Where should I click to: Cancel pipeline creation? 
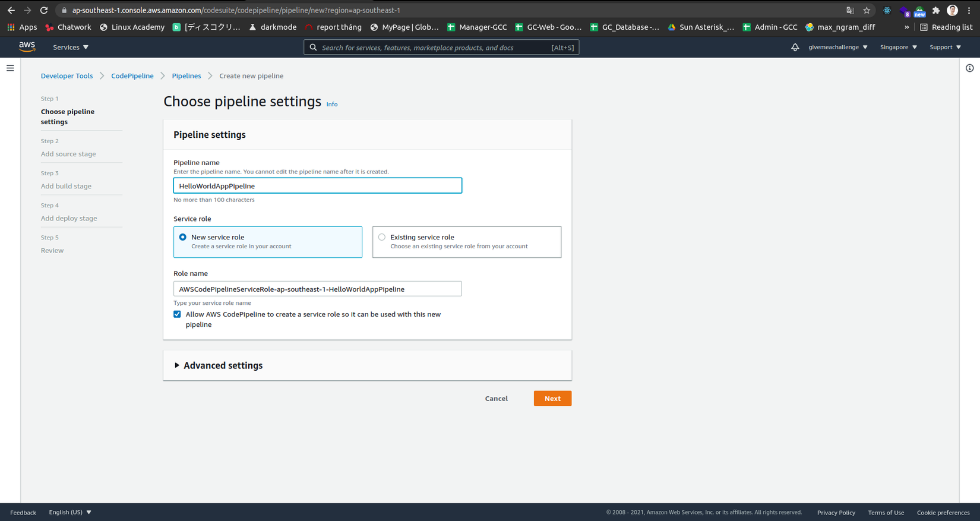(x=496, y=399)
